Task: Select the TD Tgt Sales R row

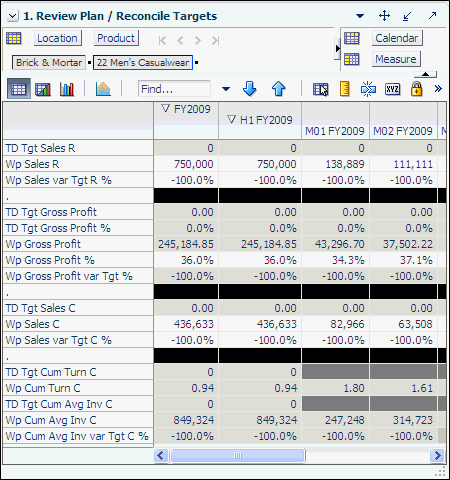Action: click(x=78, y=148)
